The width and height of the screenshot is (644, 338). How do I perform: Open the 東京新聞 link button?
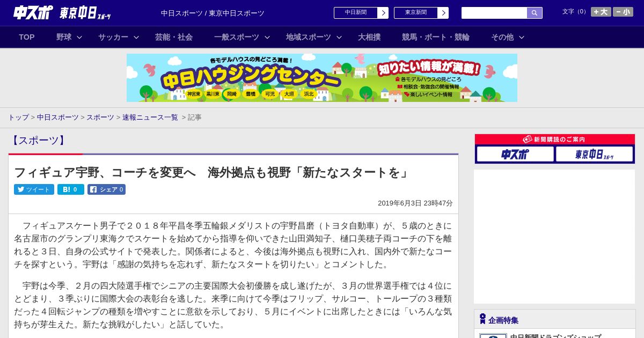click(416, 13)
